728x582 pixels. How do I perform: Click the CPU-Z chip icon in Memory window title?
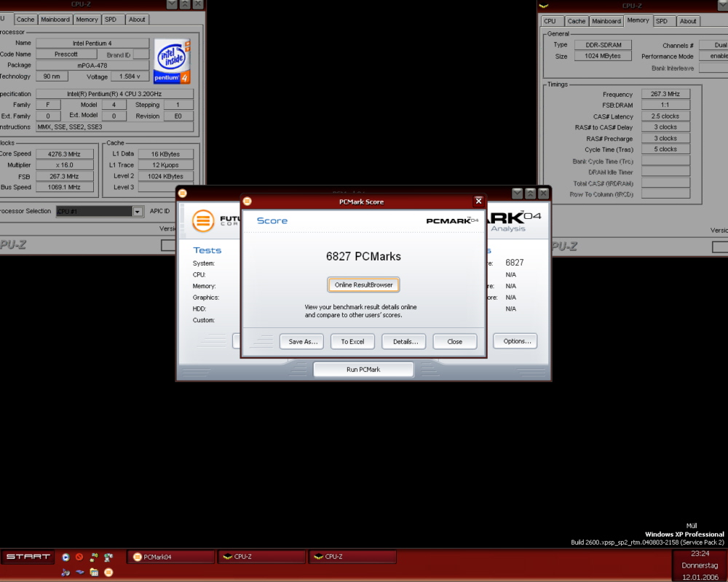[544, 6]
